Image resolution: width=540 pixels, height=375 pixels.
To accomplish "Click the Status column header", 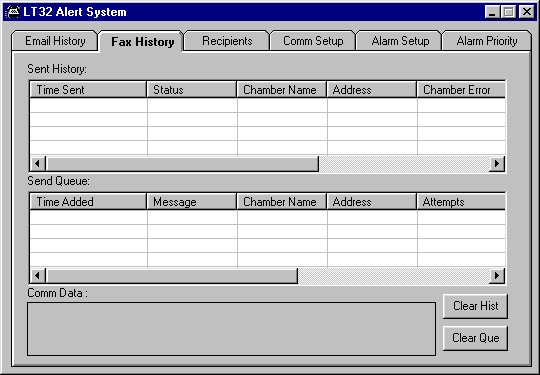I will point(192,90).
